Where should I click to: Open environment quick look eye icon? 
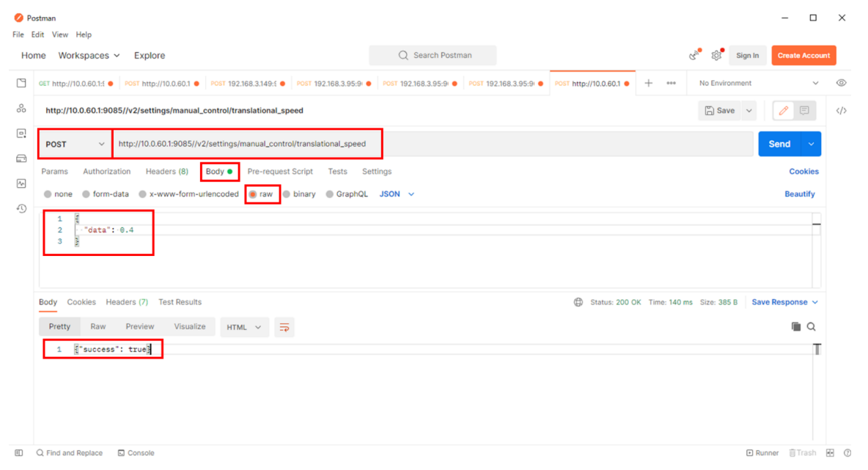click(x=841, y=84)
